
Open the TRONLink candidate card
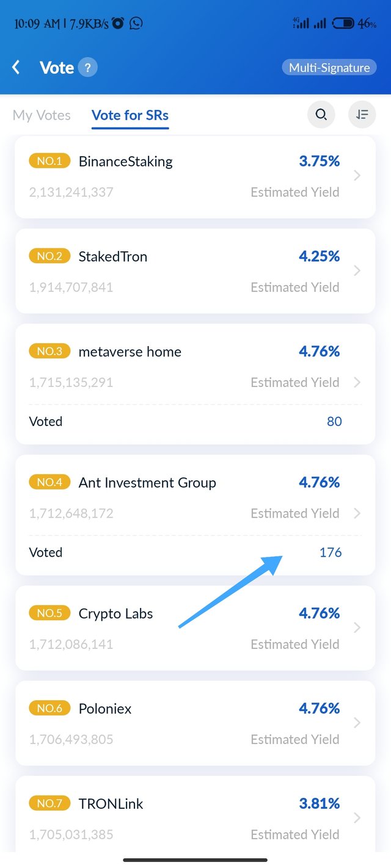tap(195, 814)
